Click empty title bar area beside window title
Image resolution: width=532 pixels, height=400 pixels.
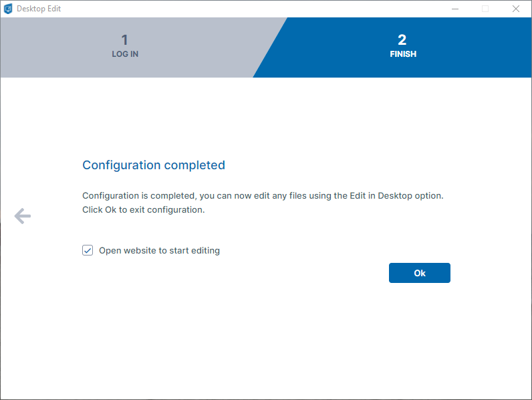(254, 9)
